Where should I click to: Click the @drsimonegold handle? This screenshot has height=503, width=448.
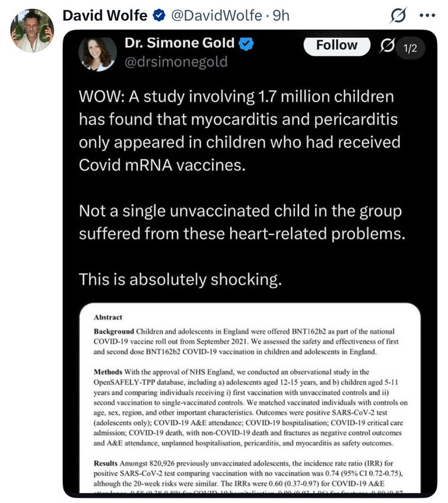pyautogui.click(x=176, y=62)
